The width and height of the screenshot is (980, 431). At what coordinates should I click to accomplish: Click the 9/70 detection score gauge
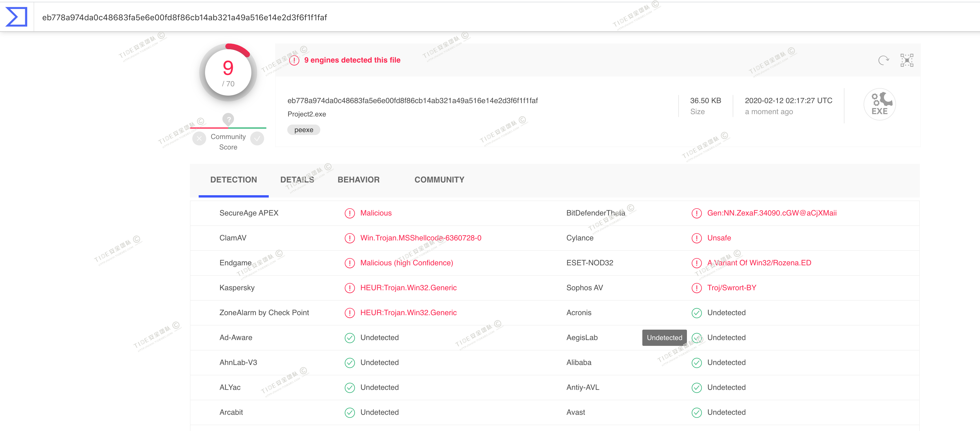(228, 73)
